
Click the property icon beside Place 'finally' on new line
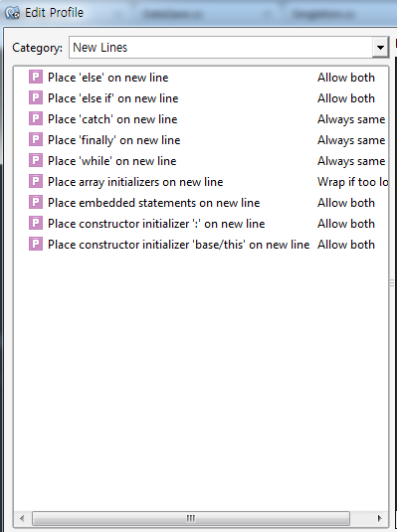click(x=36, y=139)
